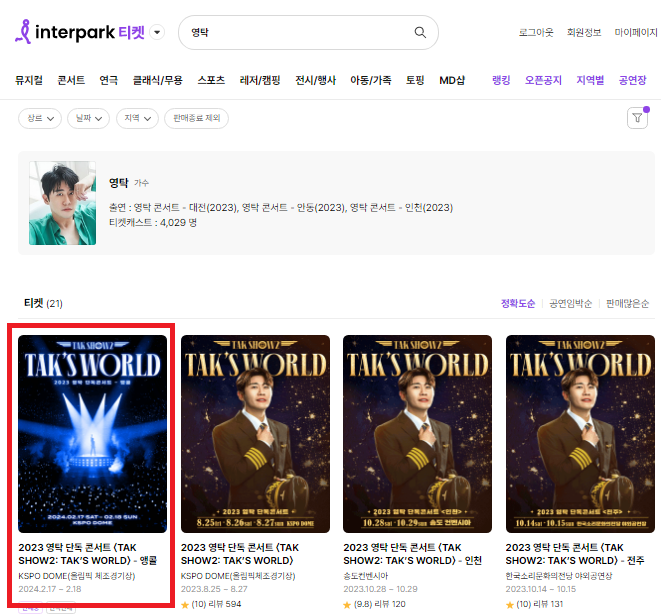Select the 클래식/무용 menu item

pos(158,80)
